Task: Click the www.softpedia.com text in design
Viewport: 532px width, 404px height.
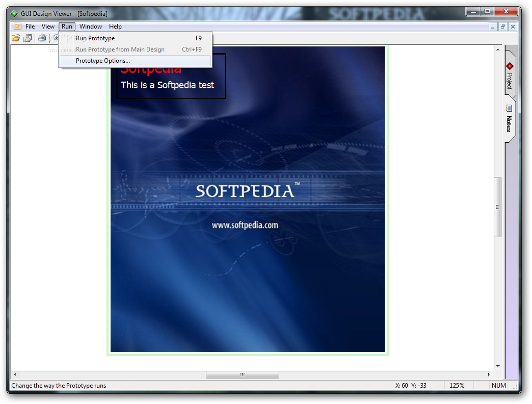Action: pyautogui.click(x=245, y=225)
